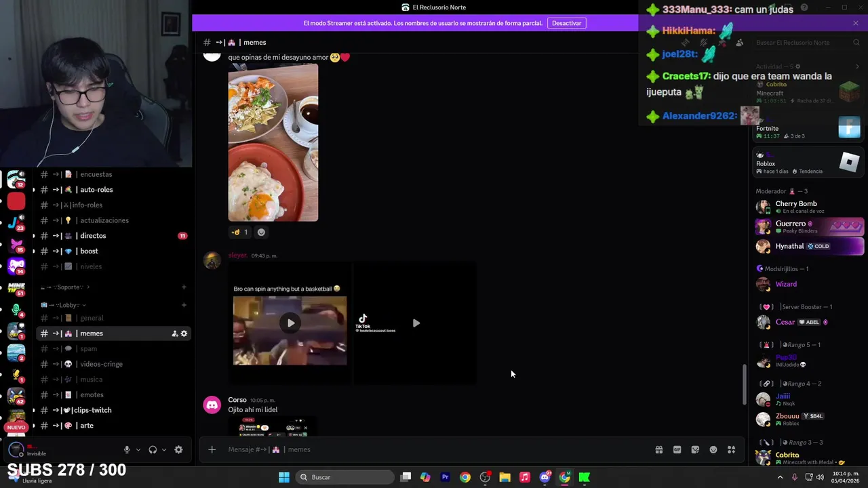
Task: Open Wizard's member profile
Action: click(x=810, y=284)
